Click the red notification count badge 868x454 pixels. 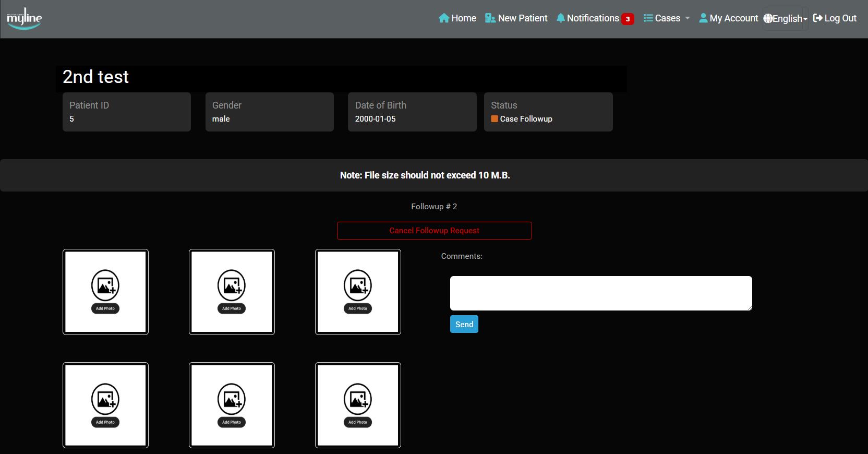(x=628, y=19)
